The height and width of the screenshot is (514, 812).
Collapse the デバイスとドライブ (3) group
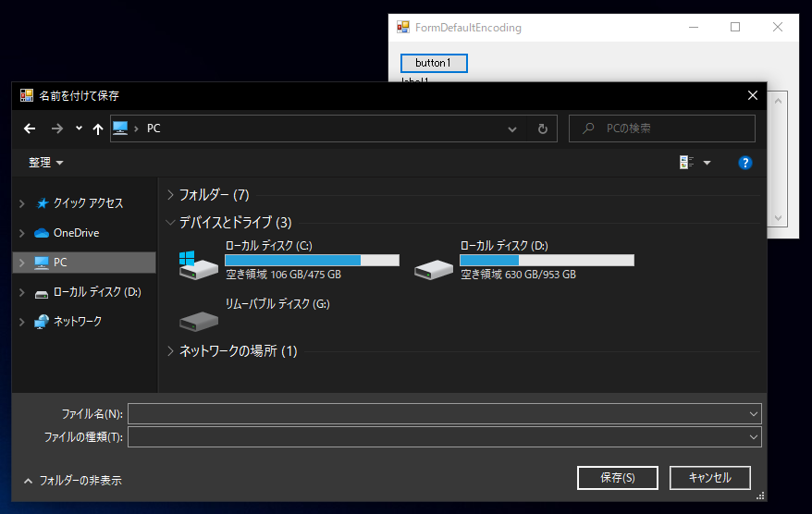pyautogui.click(x=170, y=223)
